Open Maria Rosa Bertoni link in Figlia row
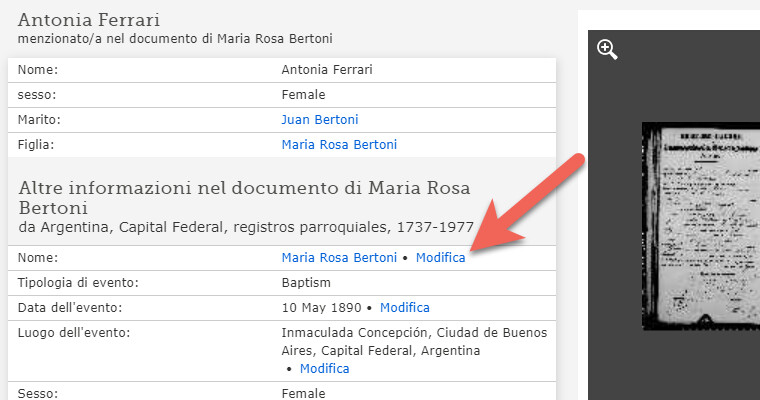Image resolution: width=760 pixels, height=400 pixels. (x=339, y=144)
